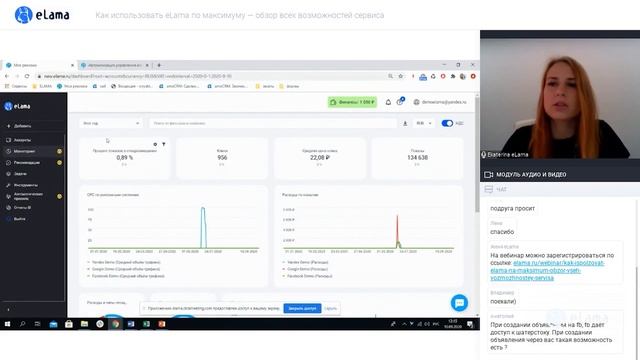The height and width of the screenshot is (360, 640).
Task: Toggle the НДС switch
Action: click(x=447, y=123)
